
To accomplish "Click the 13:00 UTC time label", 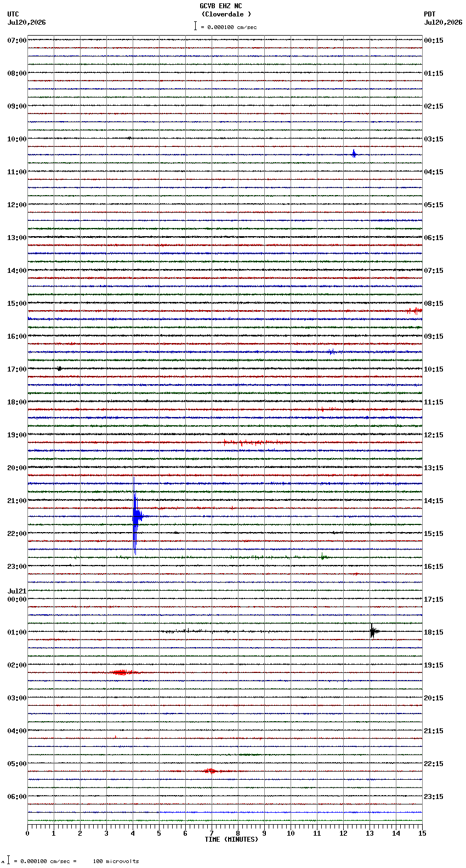I will point(17,238).
